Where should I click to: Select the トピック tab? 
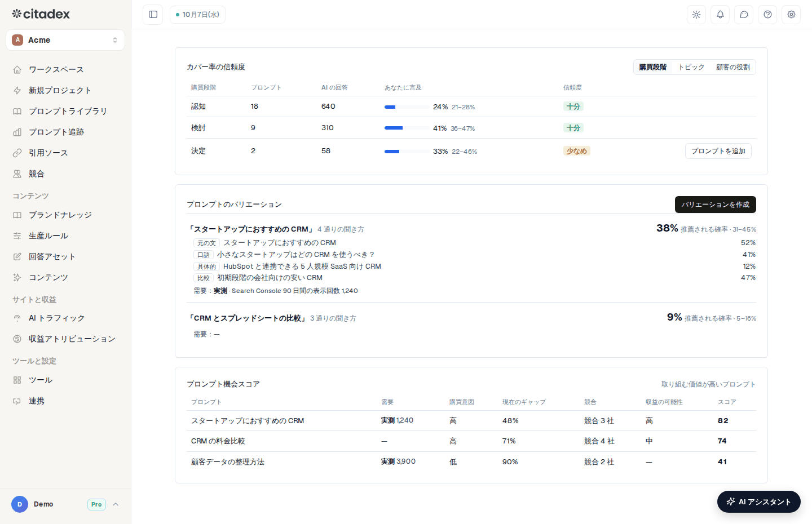click(691, 67)
